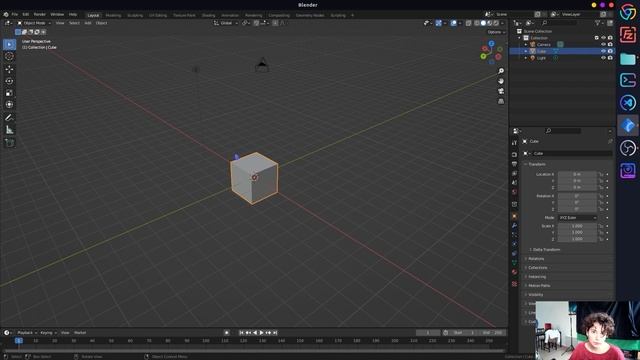Open the Tool properties tab
The width and height of the screenshot is (640, 360).
click(x=514, y=143)
